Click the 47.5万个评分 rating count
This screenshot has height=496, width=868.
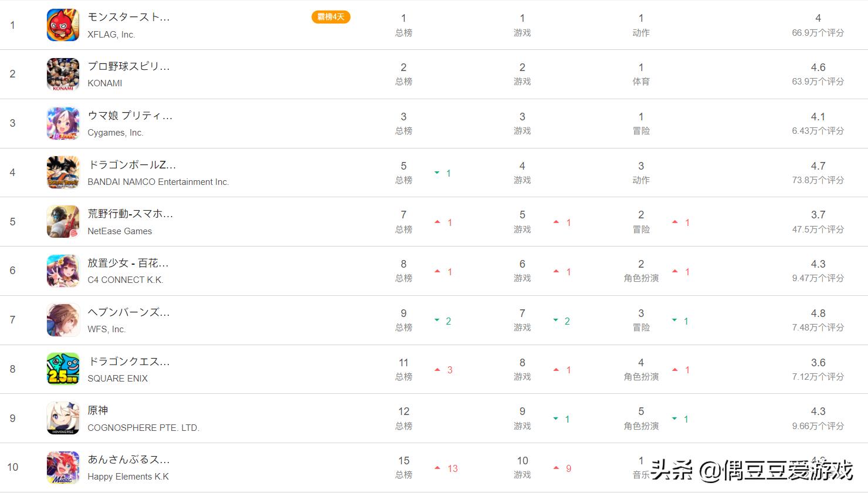tap(818, 230)
